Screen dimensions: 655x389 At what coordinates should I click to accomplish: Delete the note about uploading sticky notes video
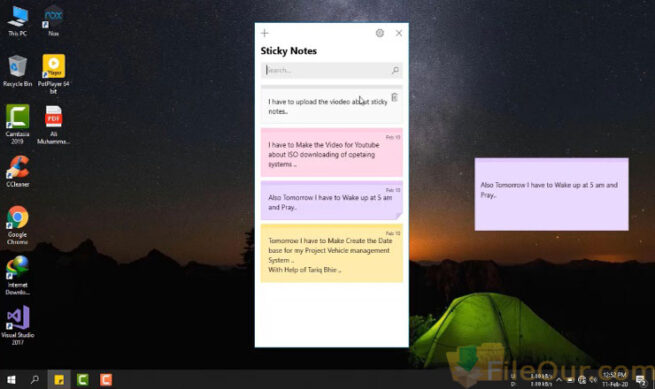tap(394, 97)
